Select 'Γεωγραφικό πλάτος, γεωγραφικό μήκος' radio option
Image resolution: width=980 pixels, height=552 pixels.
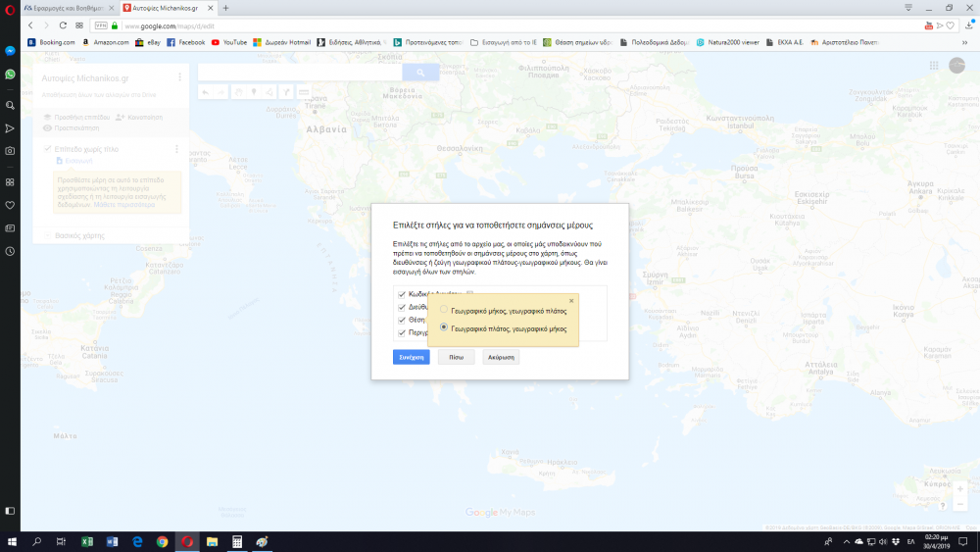(x=445, y=328)
